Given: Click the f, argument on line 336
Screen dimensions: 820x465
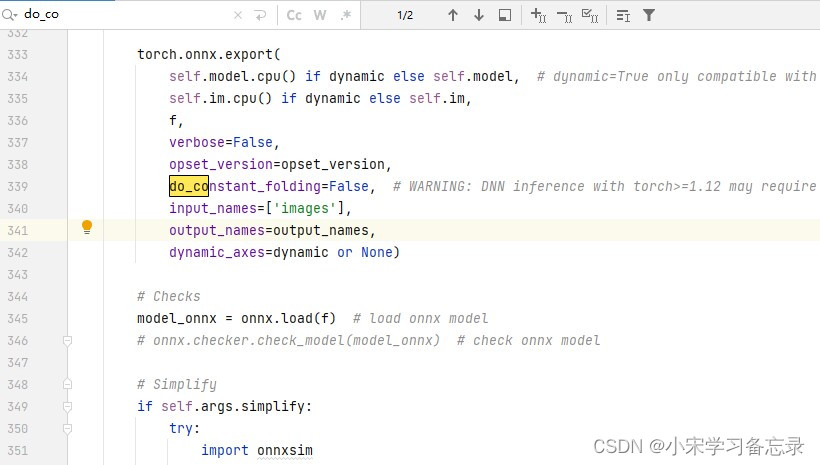Looking at the screenshot, I should tap(176, 120).
